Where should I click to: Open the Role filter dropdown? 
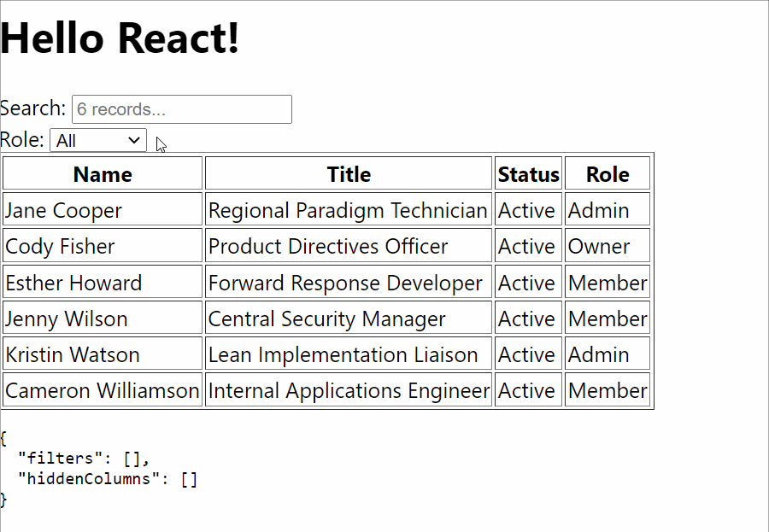point(97,140)
